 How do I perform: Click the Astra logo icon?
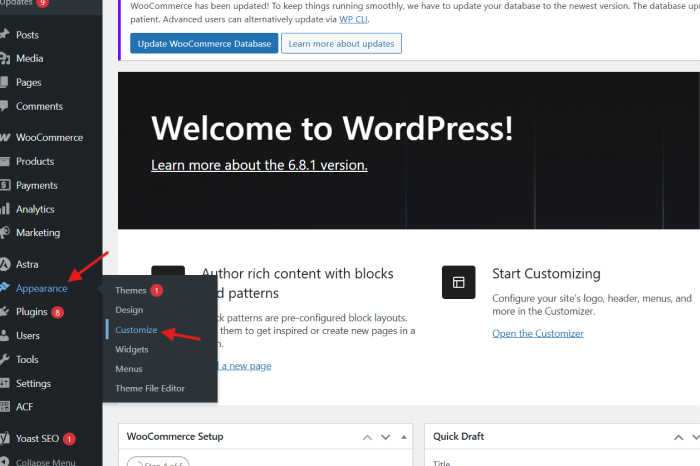coord(4,264)
